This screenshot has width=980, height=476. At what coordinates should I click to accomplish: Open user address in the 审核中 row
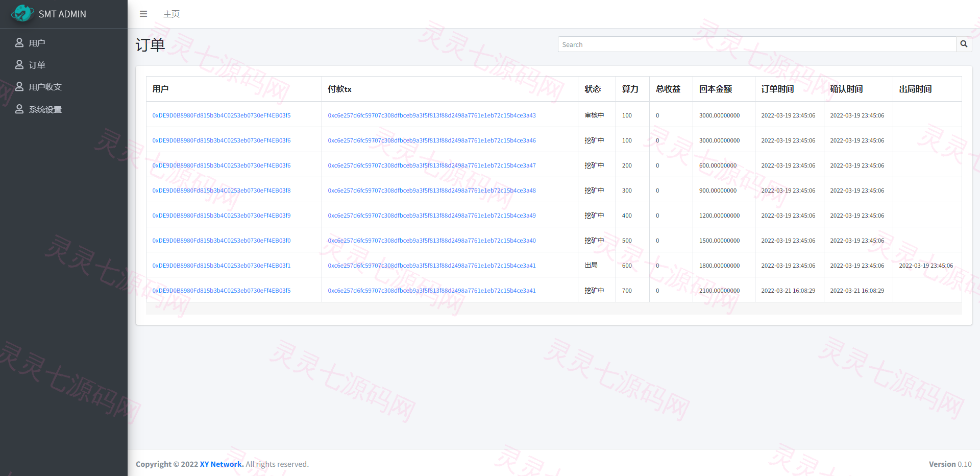pyautogui.click(x=222, y=115)
